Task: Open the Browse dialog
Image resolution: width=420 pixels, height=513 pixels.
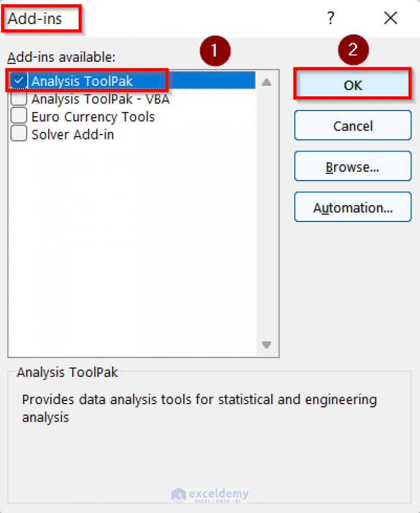Action: point(352,166)
